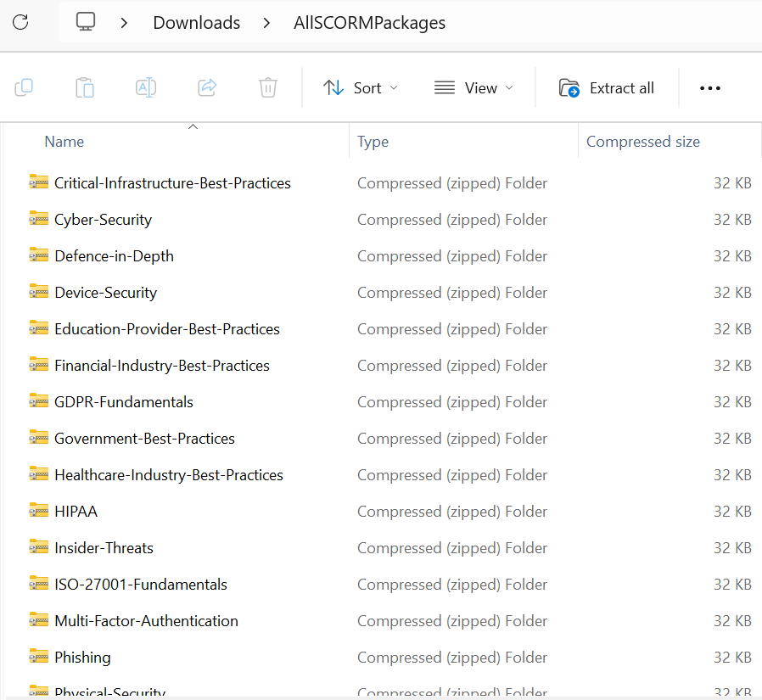
Task: Open the Sort dropdown menu
Action: tap(361, 88)
